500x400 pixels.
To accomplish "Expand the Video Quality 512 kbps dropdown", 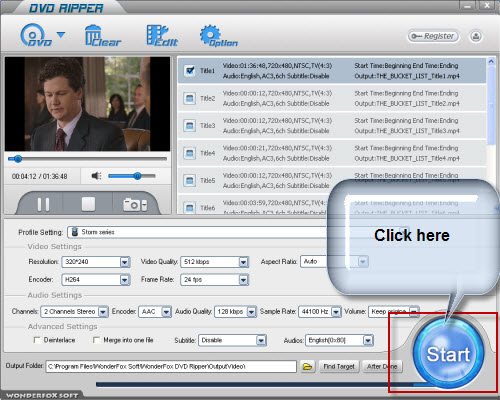I will 244,262.
